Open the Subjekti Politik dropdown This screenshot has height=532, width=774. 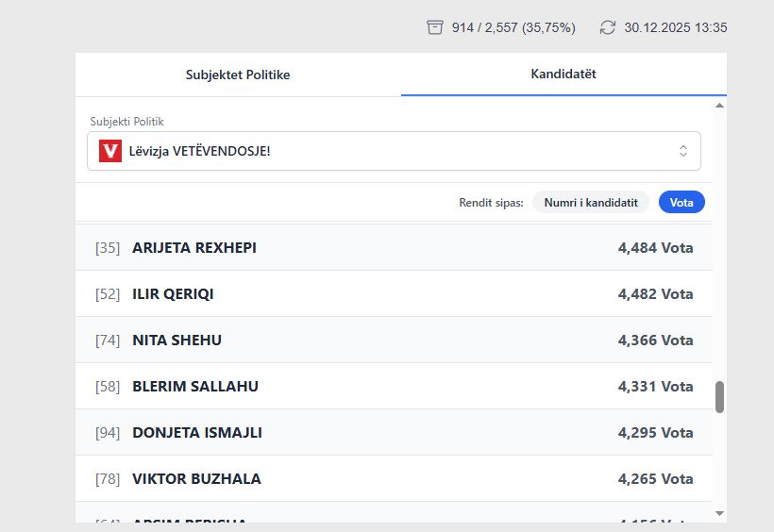click(394, 151)
